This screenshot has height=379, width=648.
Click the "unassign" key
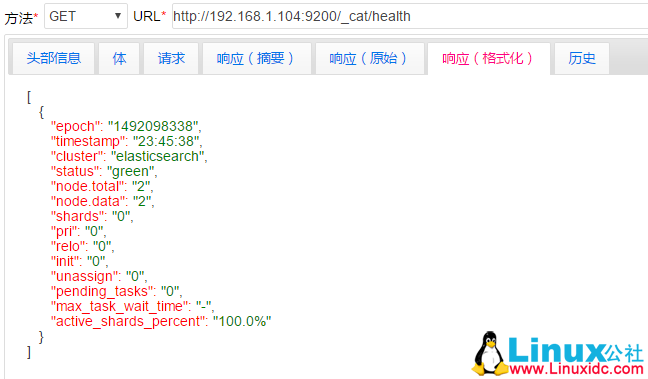pos(86,276)
